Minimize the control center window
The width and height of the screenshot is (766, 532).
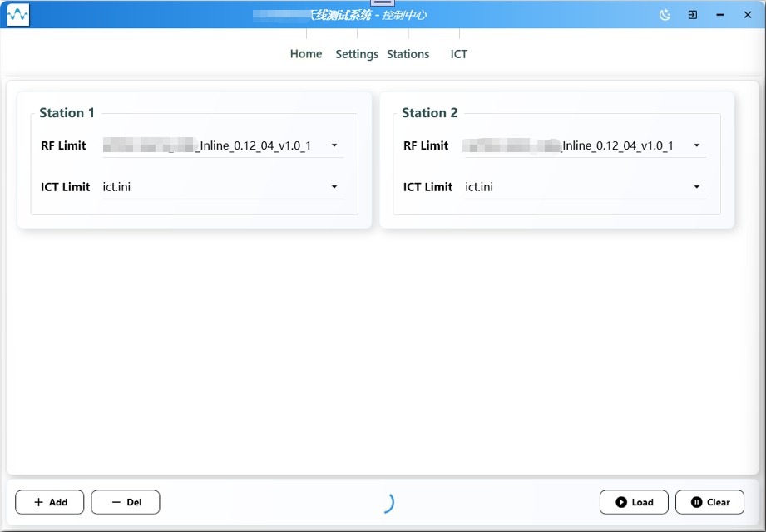click(720, 15)
